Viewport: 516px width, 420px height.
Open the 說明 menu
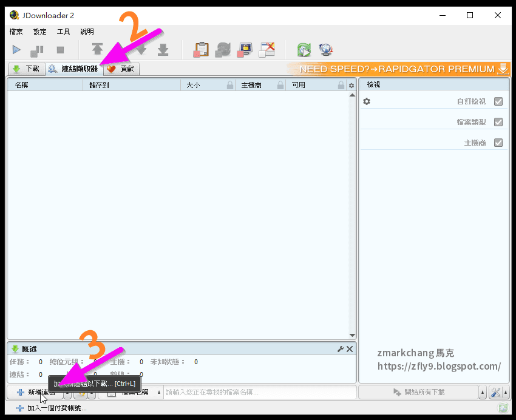(x=87, y=32)
